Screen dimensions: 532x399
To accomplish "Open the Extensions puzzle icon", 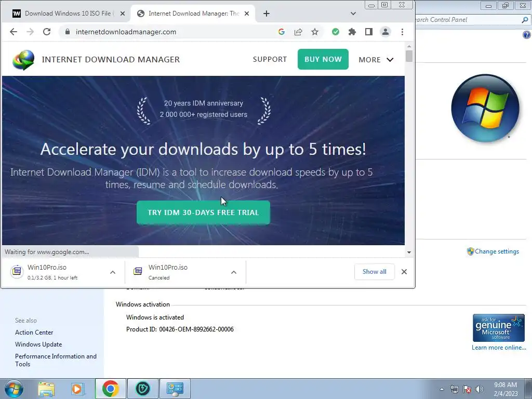I will pos(352,32).
